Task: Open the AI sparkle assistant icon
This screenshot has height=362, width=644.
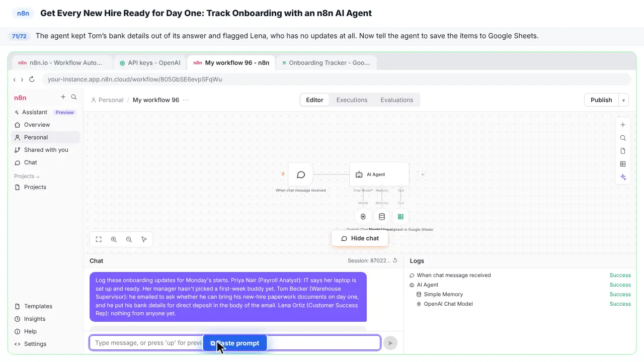Action: point(623,177)
